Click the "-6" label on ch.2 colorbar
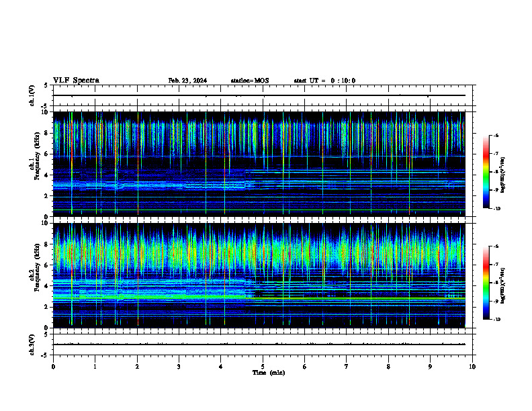 [496, 246]
